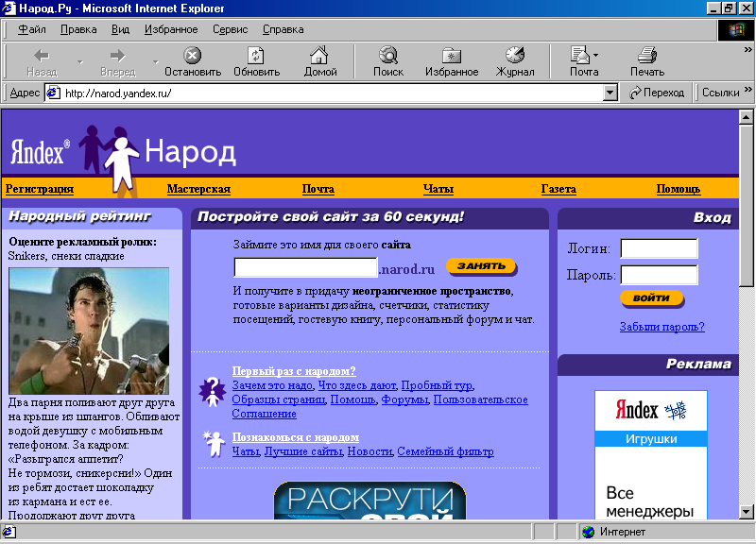Click the star figure icon near Познакомься
Image resolution: width=756 pixels, height=544 pixels.
[213, 444]
